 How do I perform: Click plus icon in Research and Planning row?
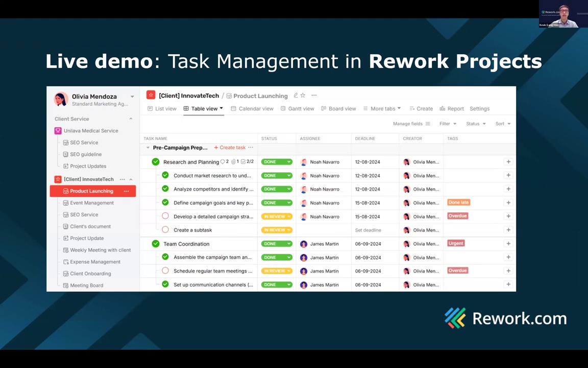[508, 162]
